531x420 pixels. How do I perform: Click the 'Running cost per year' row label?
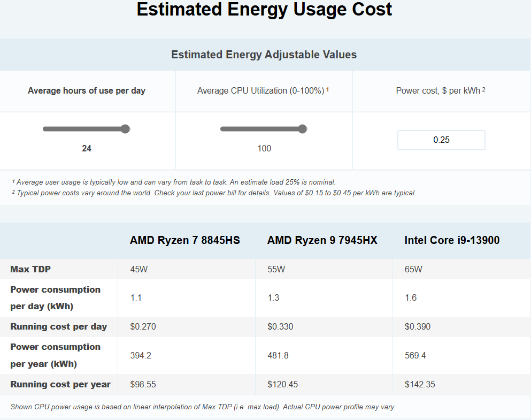[x=60, y=385]
